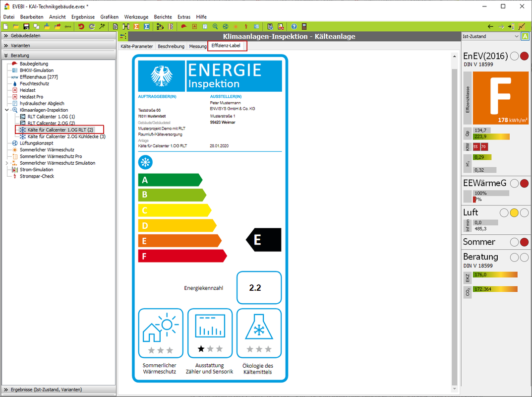This screenshot has height=397, width=532.
Task: Open the tree structure toolbar icon
Action: [x=160, y=26]
